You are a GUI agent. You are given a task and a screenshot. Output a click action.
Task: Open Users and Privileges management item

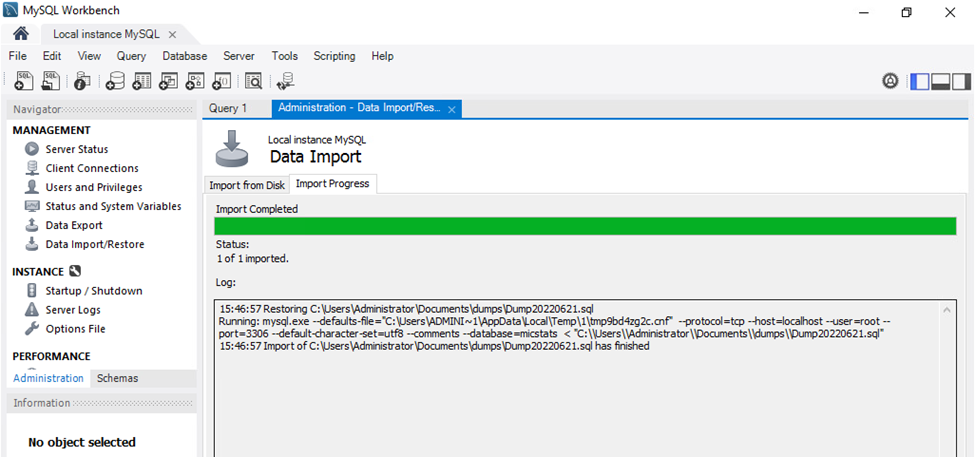tap(94, 187)
